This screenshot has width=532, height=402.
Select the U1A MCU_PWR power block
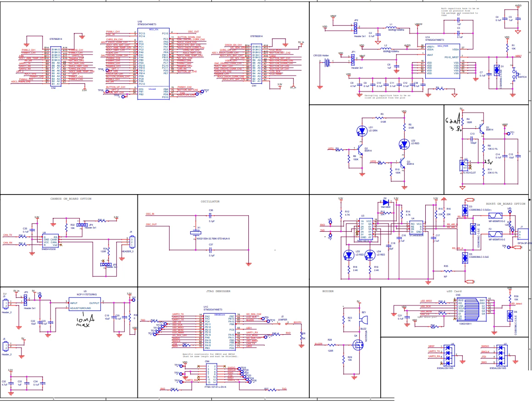click(x=443, y=61)
